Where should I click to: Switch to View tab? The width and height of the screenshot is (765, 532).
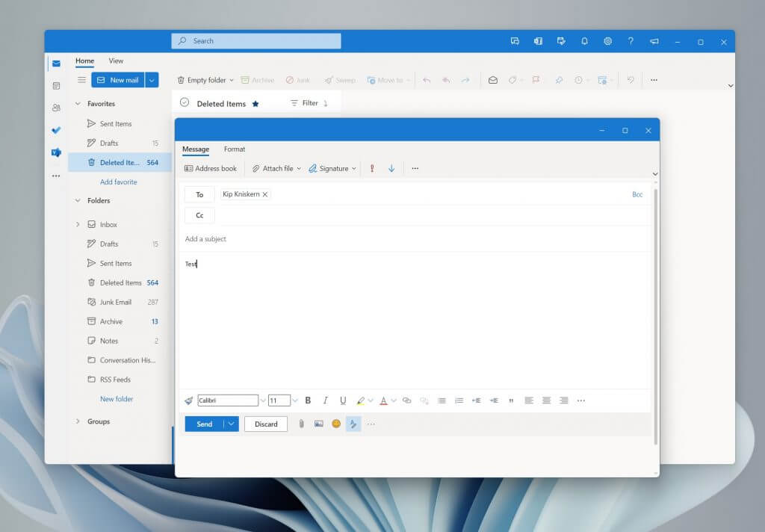[116, 61]
